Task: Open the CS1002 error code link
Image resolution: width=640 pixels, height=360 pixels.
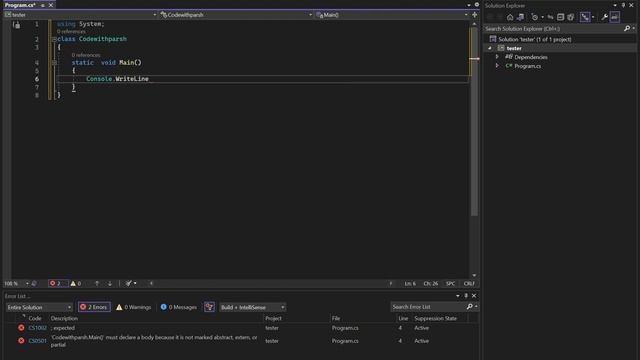Action: click(x=38, y=328)
